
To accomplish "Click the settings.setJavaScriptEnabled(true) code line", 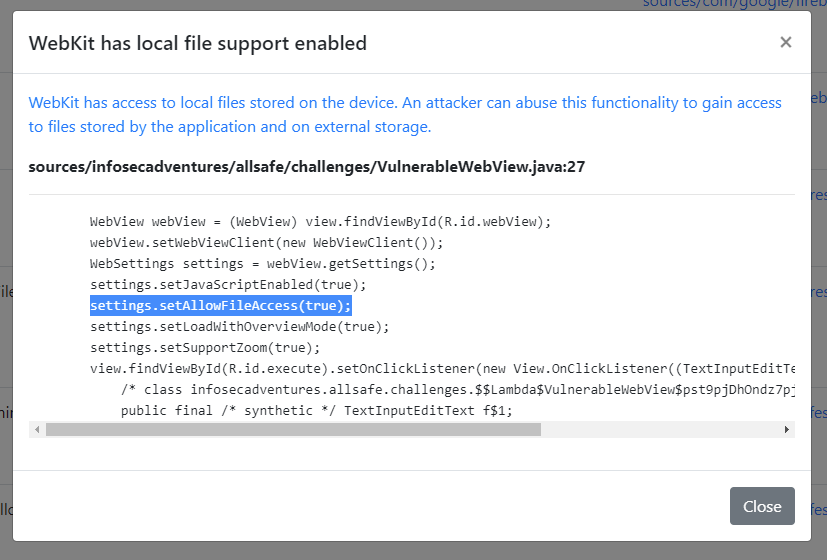I will point(228,285).
